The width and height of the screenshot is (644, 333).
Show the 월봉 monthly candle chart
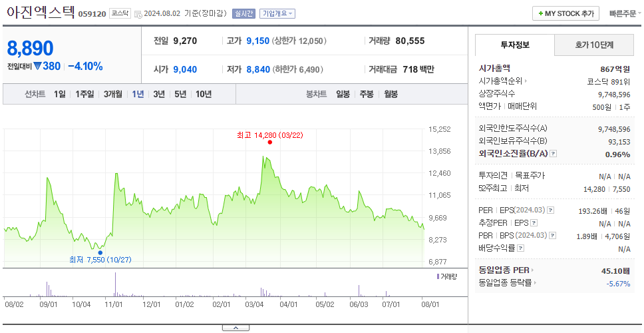pos(391,94)
